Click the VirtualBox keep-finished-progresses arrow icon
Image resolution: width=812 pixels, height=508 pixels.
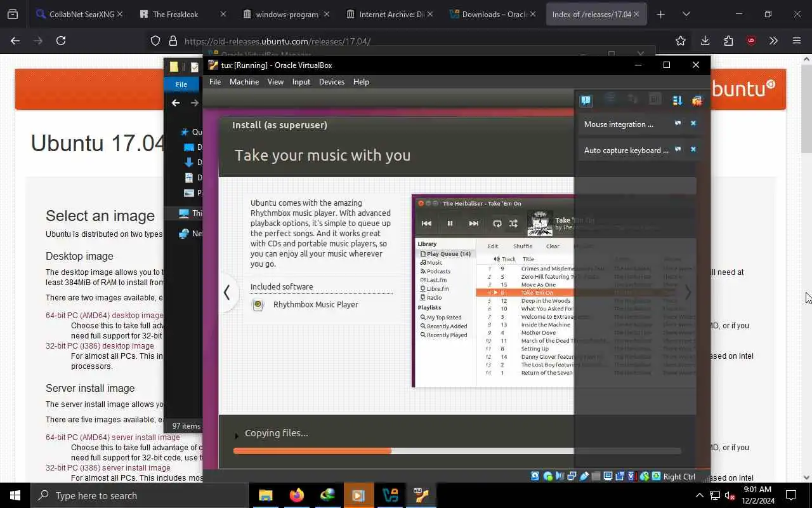677,100
